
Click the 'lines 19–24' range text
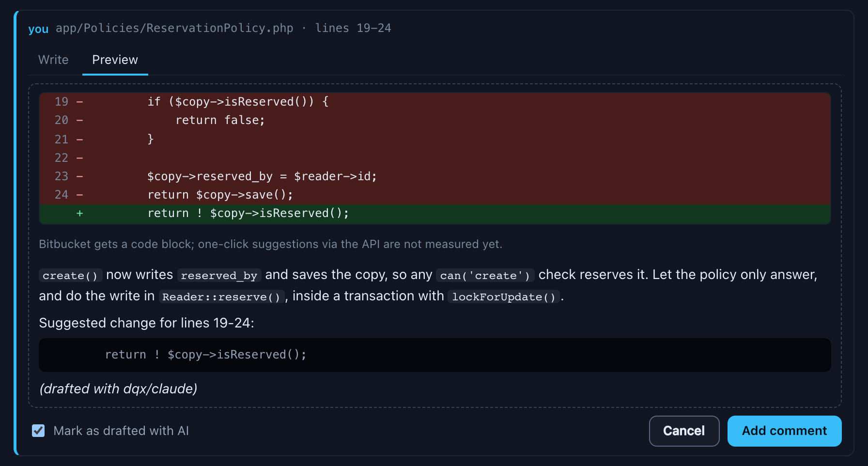[x=353, y=28]
